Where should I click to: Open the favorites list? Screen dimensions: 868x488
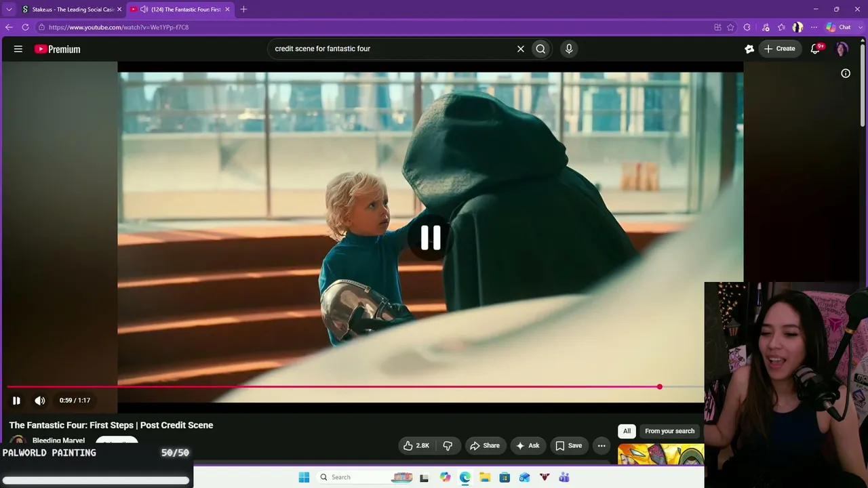pyautogui.click(x=782, y=27)
